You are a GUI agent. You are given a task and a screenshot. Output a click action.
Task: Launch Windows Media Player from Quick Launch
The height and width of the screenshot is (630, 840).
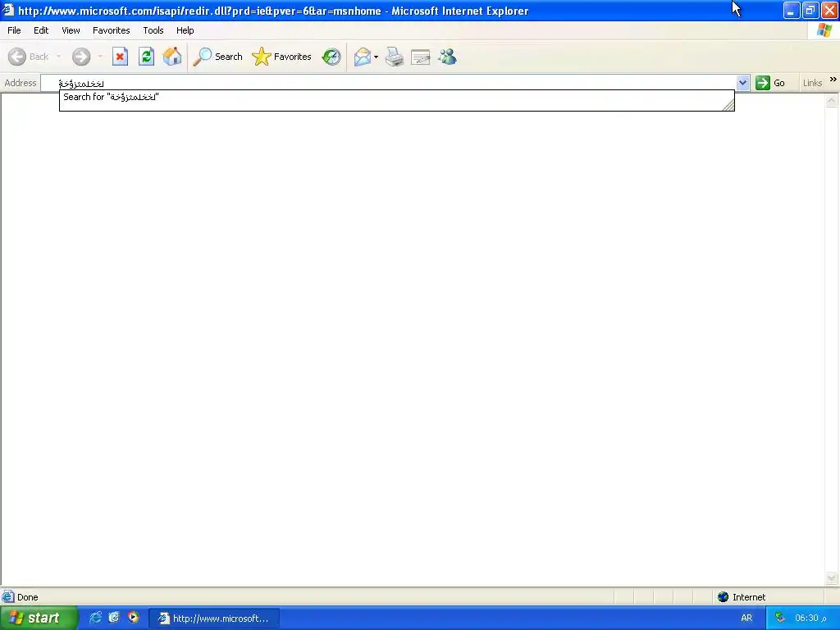133,618
